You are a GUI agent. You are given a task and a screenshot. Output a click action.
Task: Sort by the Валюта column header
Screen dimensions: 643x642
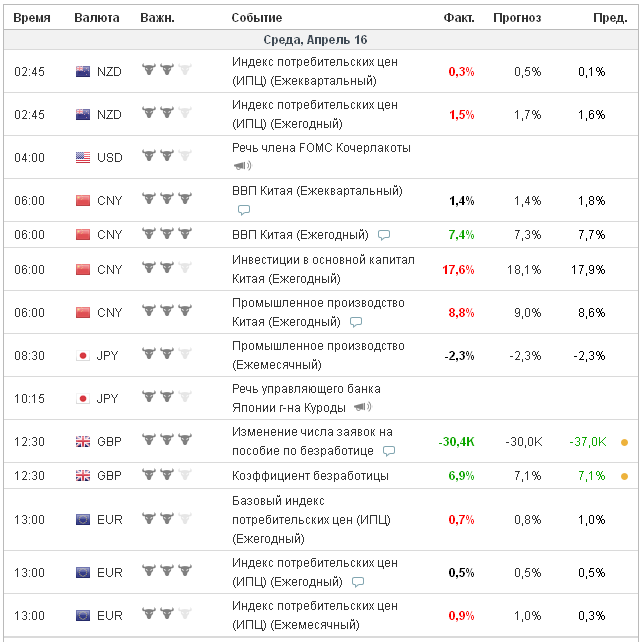97,18
